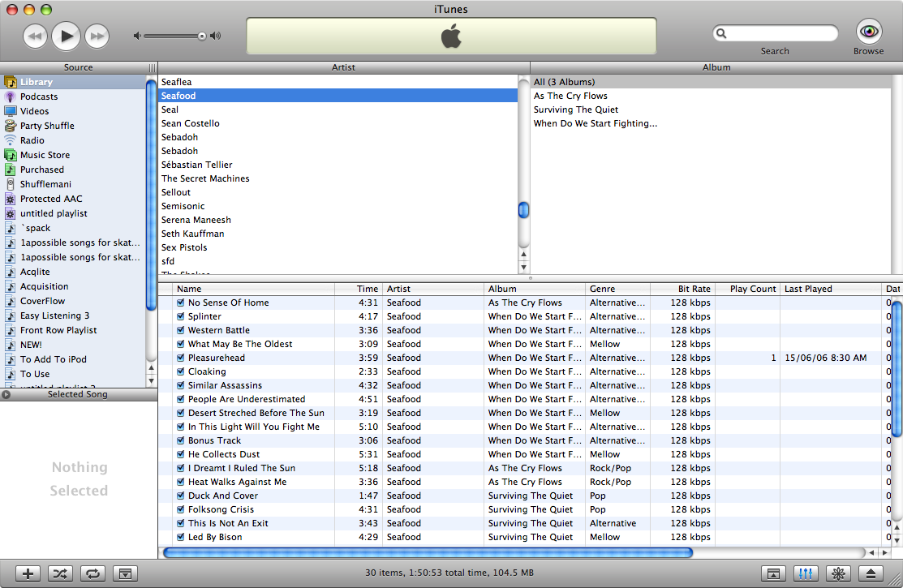This screenshot has width=903, height=588.
Task: Select All (3 Albums) entry
Action: (x=711, y=82)
